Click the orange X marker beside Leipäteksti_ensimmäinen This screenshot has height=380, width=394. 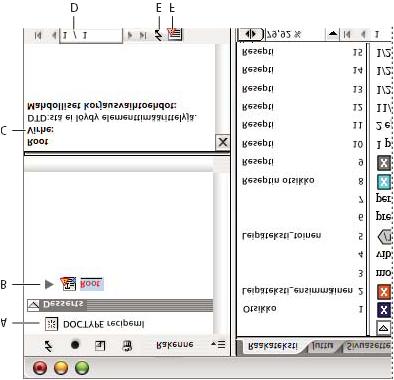tap(384, 292)
